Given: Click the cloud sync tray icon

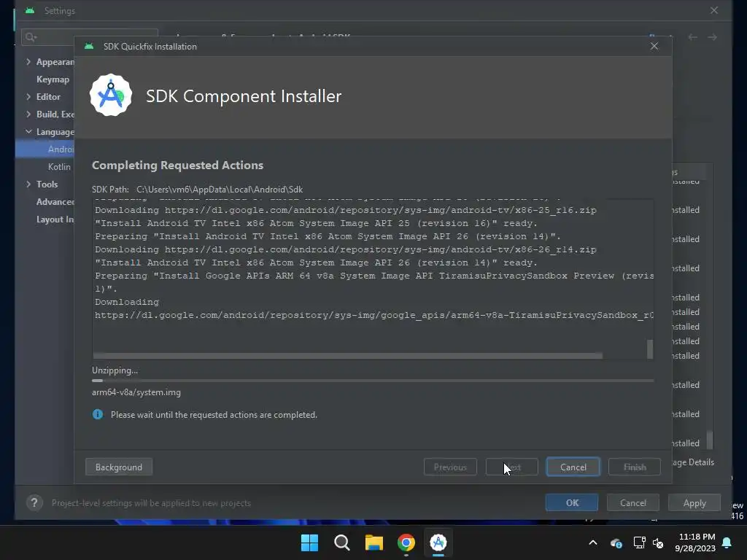Looking at the screenshot, I should point(616,542).
